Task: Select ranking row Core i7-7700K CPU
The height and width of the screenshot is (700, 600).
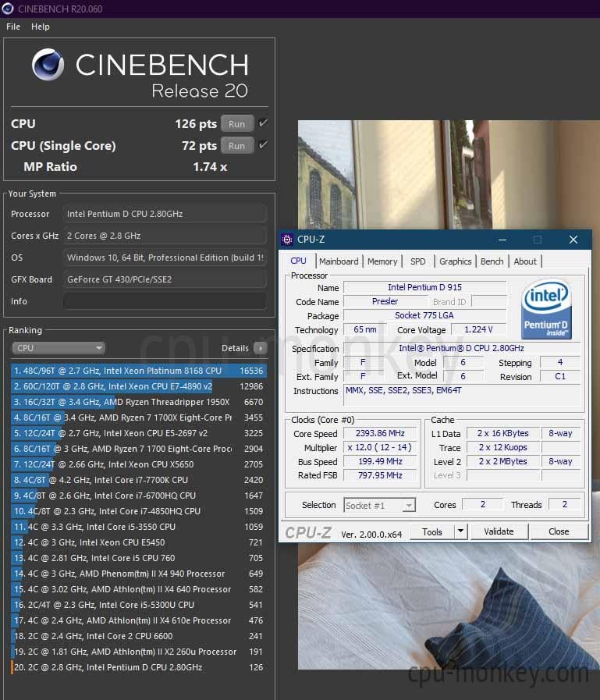Action: (139, 480)
